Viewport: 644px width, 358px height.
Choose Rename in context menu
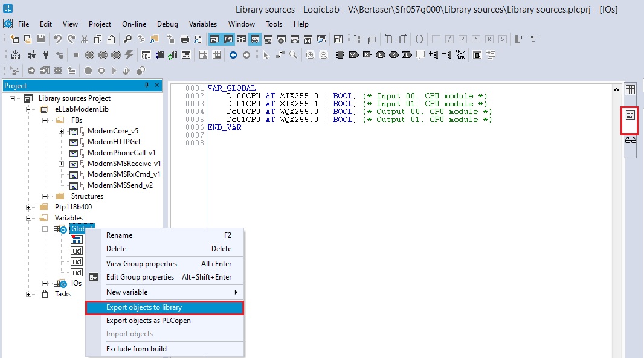pyautogui.click(x=165, y=235)
